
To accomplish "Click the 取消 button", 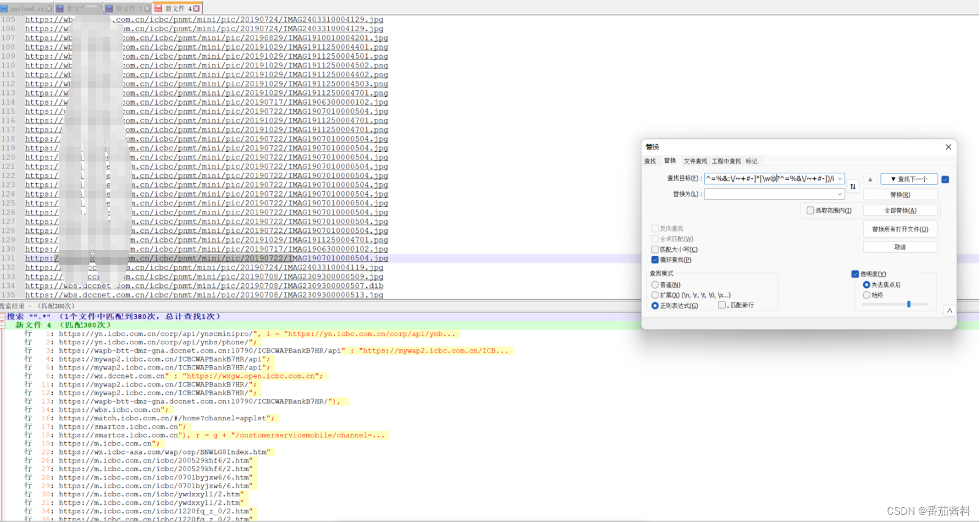I will [900, 248].
